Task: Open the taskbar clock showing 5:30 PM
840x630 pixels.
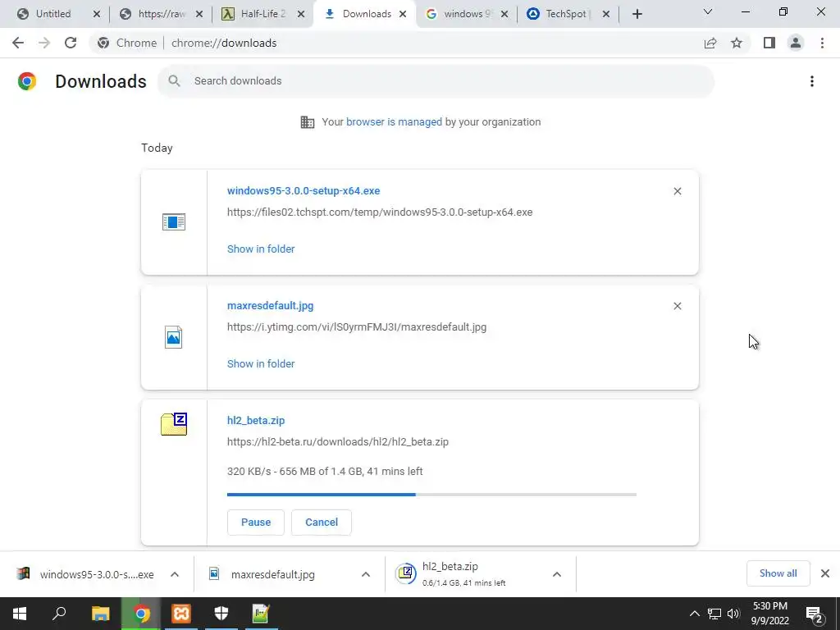Action: point(770,614)
